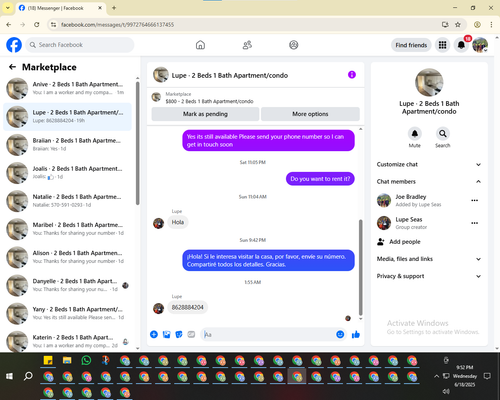Bookmark this page star icon
This screenshot has width=500, height=400.
tap(458, 25)
